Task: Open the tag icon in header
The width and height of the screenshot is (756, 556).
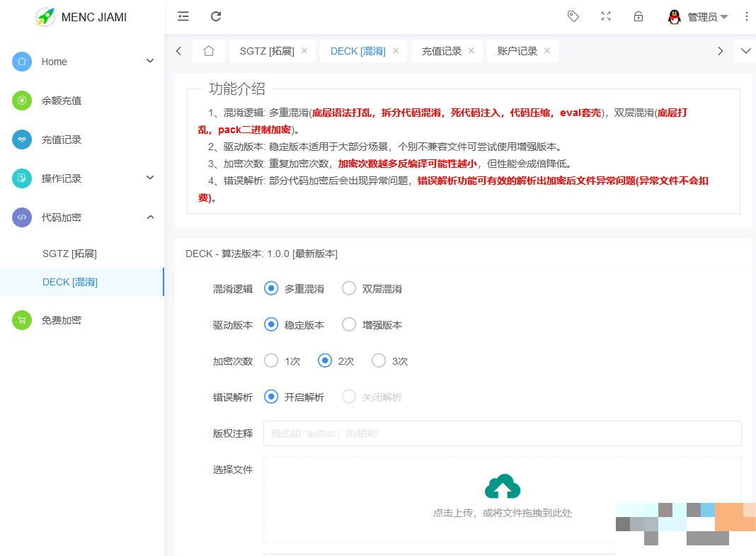Action: point(573,16)
